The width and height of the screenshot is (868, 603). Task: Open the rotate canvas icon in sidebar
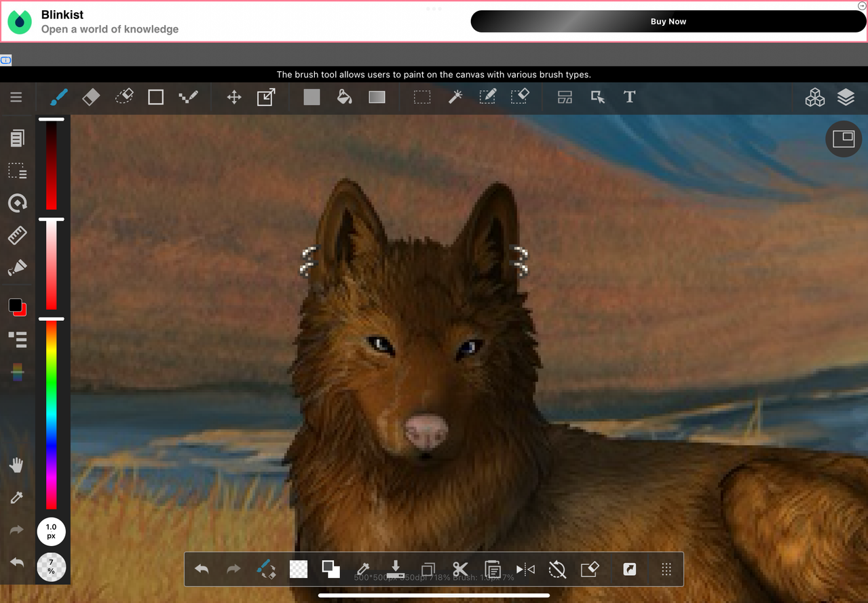click(17, 203)
